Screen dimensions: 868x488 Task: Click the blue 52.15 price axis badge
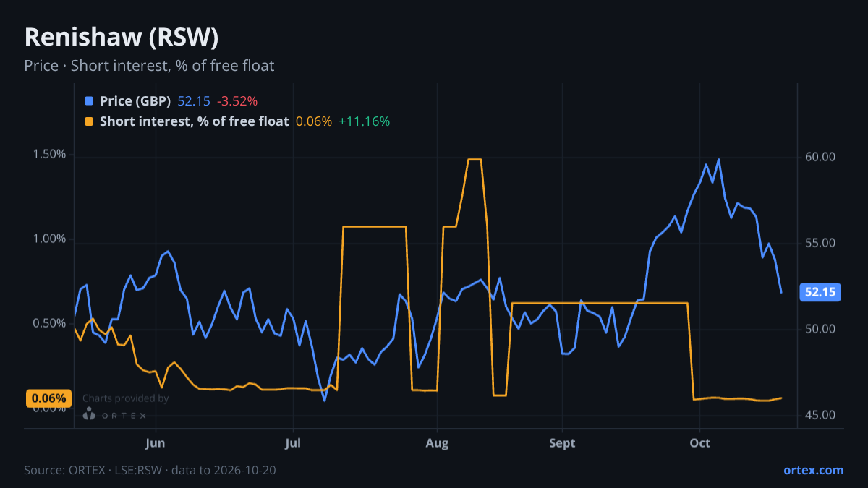[820, 292]
